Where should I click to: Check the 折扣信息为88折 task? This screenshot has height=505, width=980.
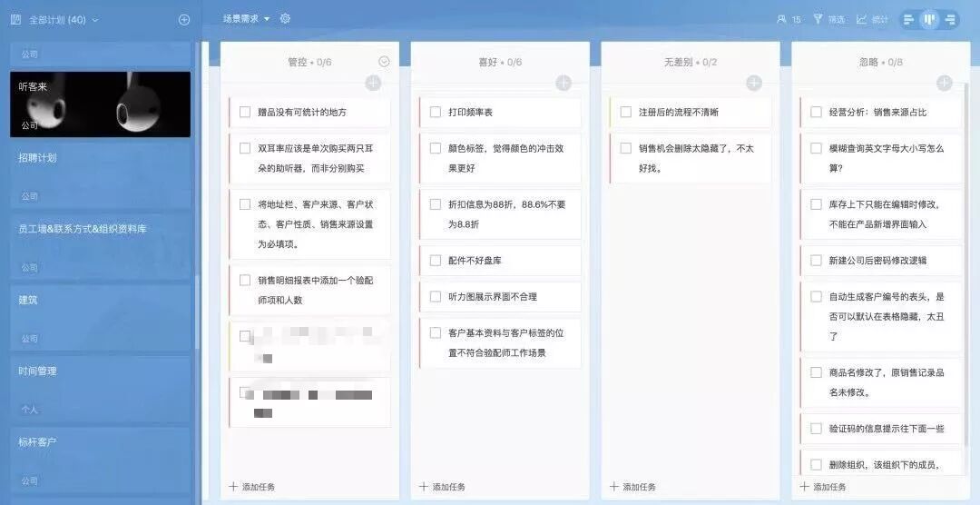[436, 204]
